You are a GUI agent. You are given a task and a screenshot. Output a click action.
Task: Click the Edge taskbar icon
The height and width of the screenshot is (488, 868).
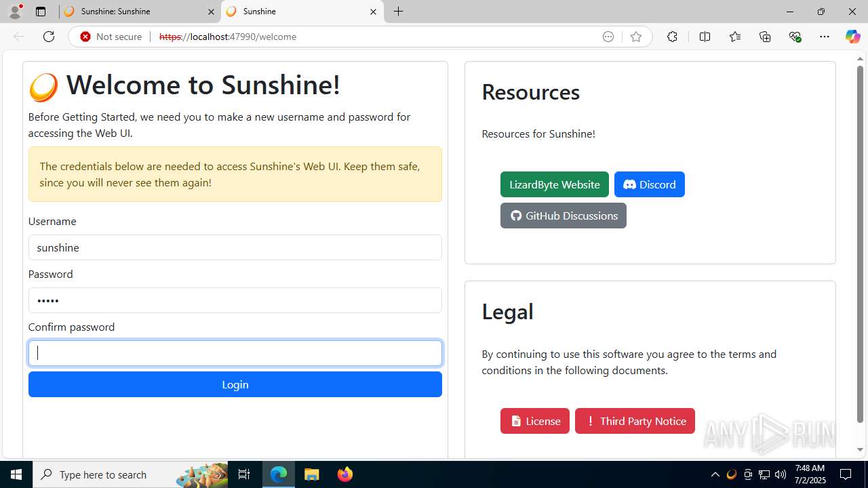tap(279, 474)
